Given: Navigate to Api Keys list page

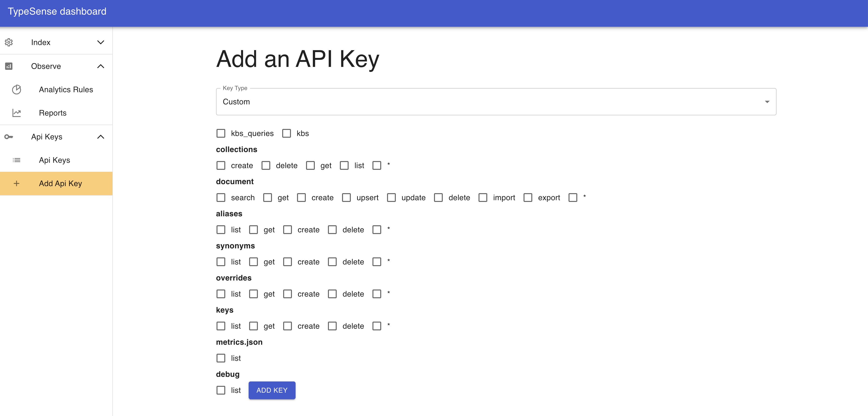Looking at the screenshot, I should [55, 160].
